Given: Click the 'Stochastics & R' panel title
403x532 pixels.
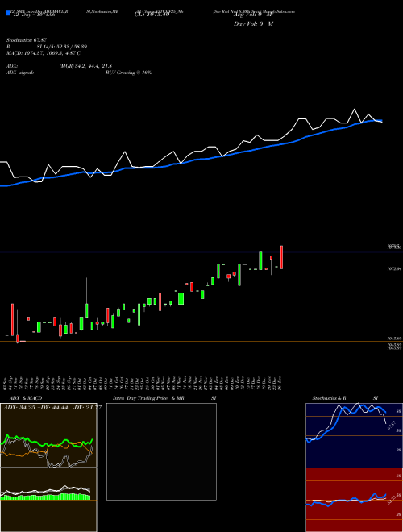Looking at the screenshot, I should pos(329,398).
